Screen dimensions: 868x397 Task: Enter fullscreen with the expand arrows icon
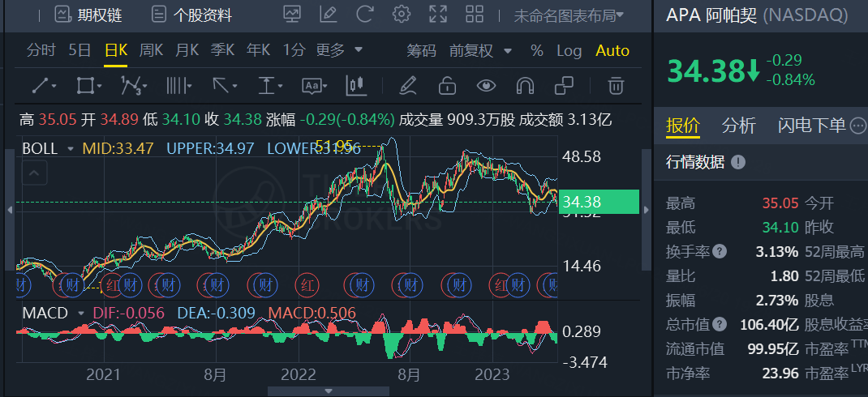(438, 15)
